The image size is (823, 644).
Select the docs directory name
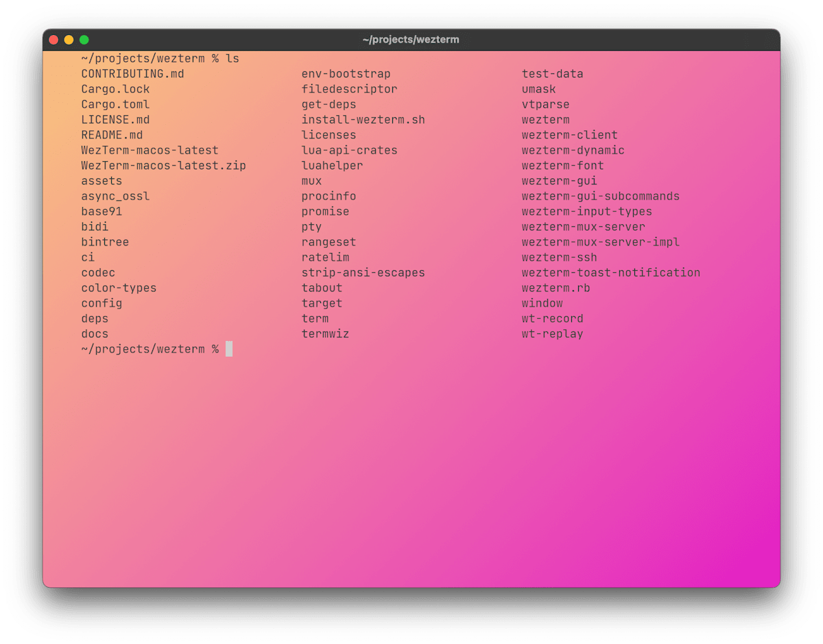click(95, 334)
